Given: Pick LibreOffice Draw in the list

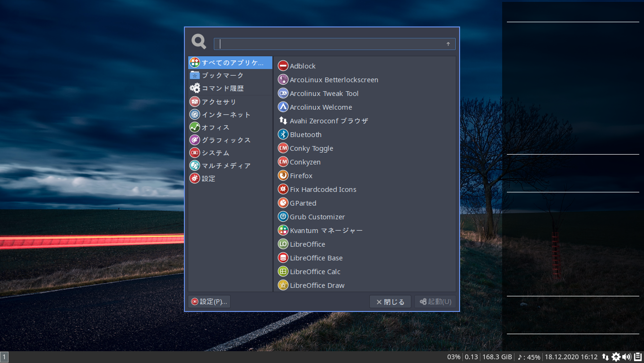Looking at the screenshot, I should (x=365, y=285).
